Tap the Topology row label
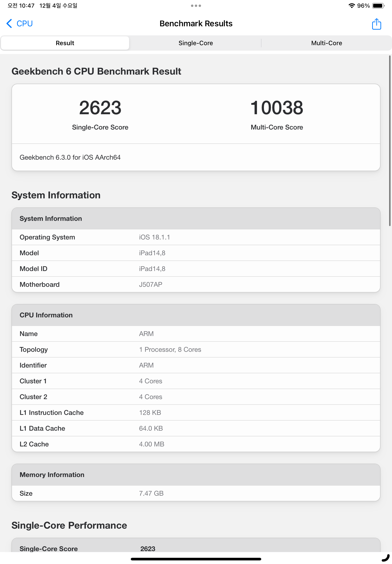The height and width of the screenshot is (564, 392). [x=34, y=350]
